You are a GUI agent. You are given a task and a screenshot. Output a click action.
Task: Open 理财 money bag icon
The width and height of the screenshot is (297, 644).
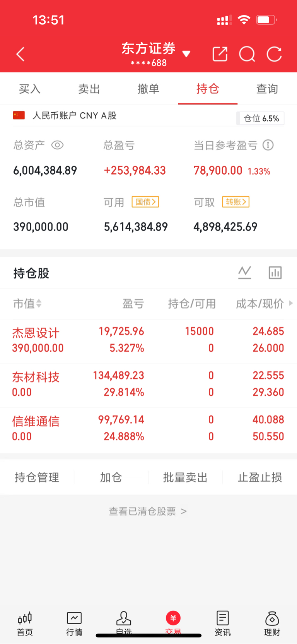click(x=272, y=623)
